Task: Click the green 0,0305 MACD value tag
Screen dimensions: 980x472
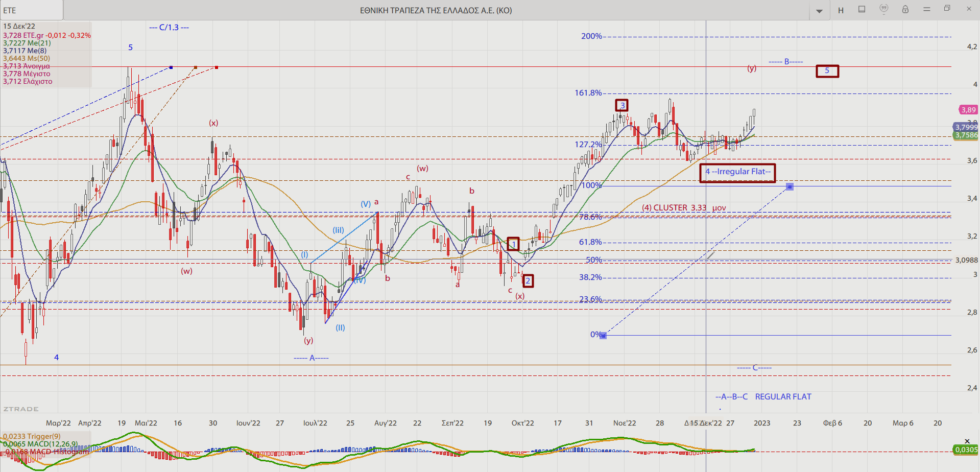Action: click(966, 450)
